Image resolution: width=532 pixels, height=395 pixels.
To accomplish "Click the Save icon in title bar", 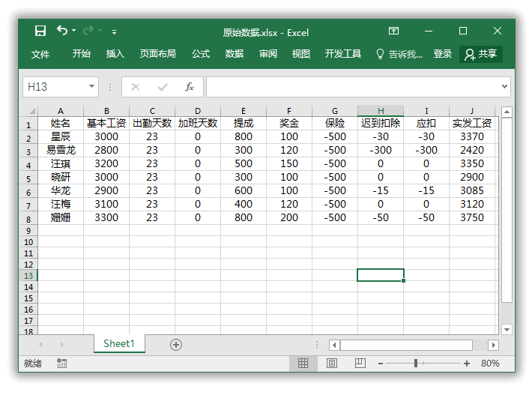I will click(x=40, y=31).
